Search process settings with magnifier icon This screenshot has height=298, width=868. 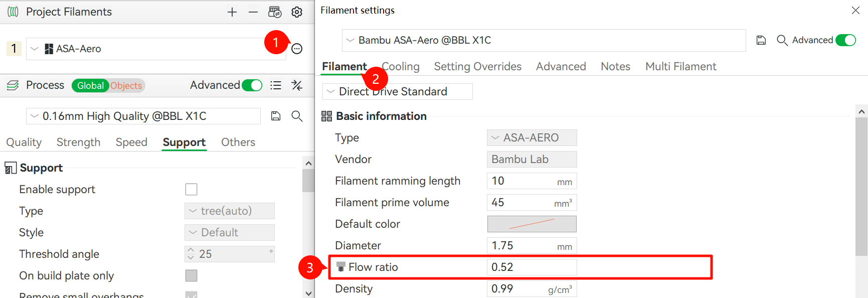click(x=297, y=116)
